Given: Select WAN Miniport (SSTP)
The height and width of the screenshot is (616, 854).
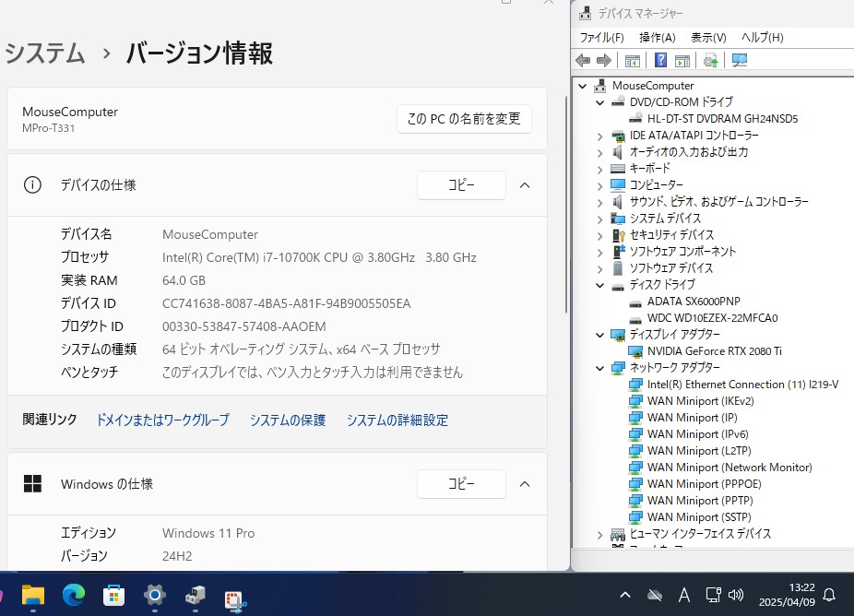Looking at the screenshot, I should point(699,517).
